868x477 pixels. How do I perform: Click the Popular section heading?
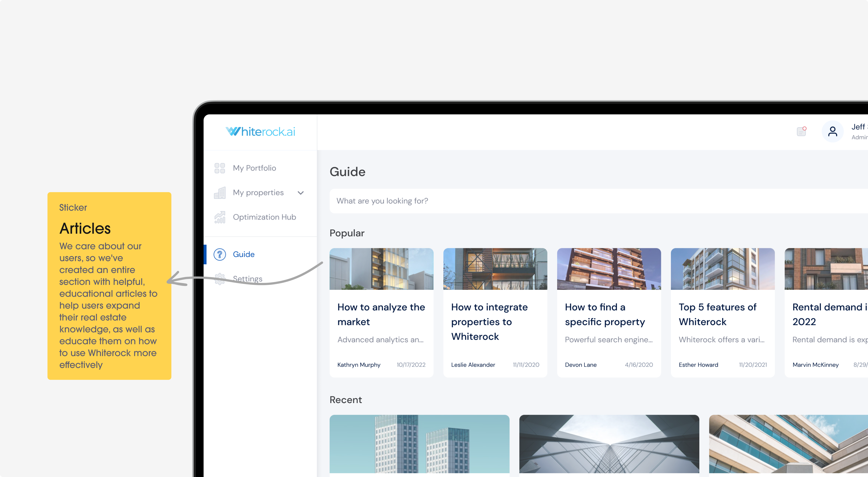(x=347, y=233)
